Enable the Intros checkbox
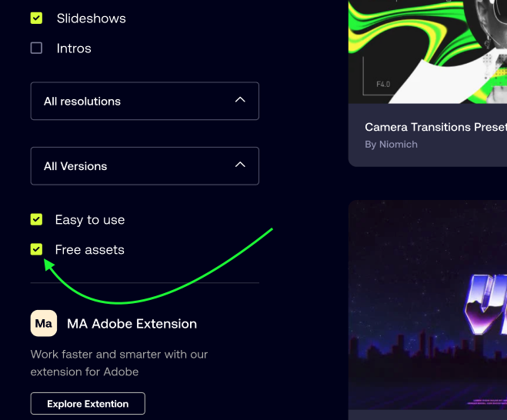 coord(36,48)
